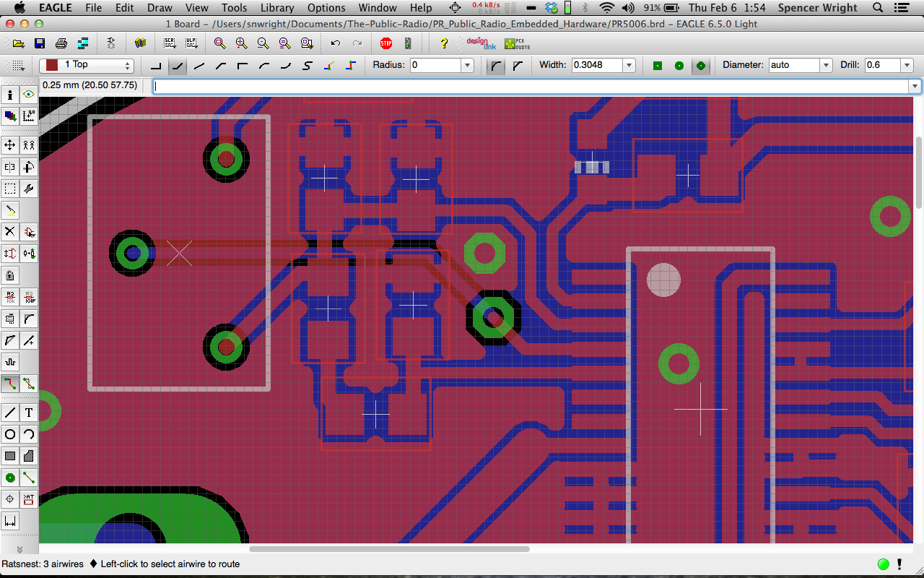Select the Dimension measurement tool
The image size is (924, 578).
(x=10, y=521)
